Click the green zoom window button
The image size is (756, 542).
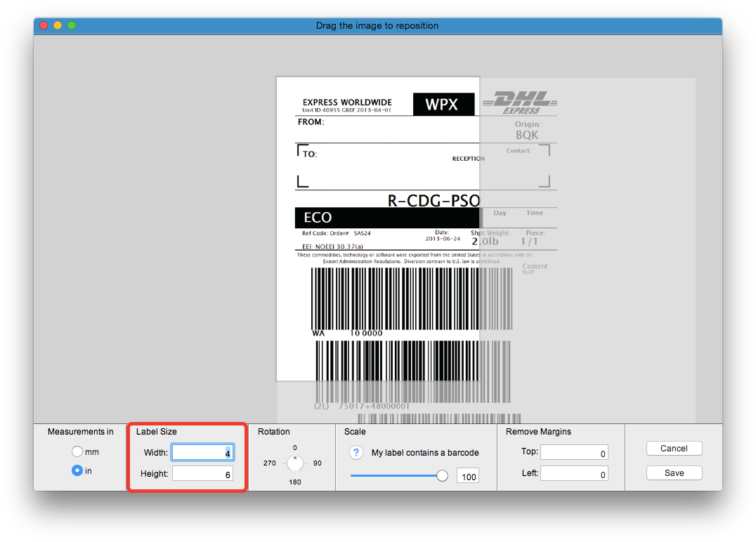pyautogui.click(x=72, y=25)
